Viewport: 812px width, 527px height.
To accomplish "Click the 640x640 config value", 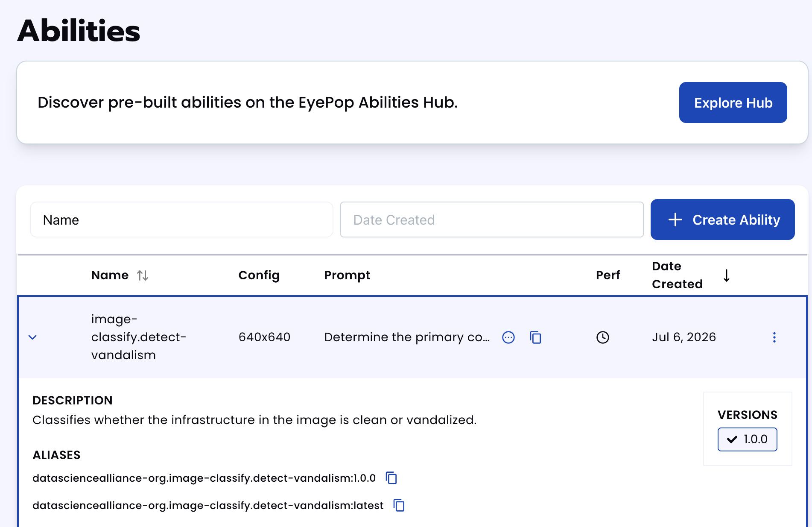I will point(264,337).
